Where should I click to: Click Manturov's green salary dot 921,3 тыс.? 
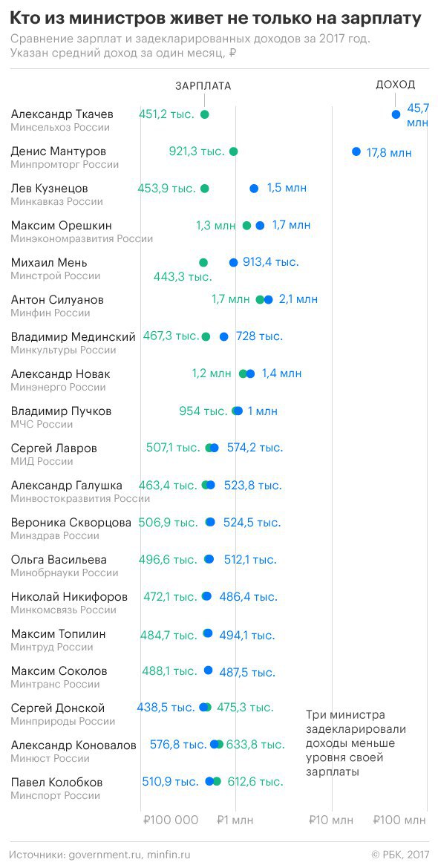[x=233, y=151]
